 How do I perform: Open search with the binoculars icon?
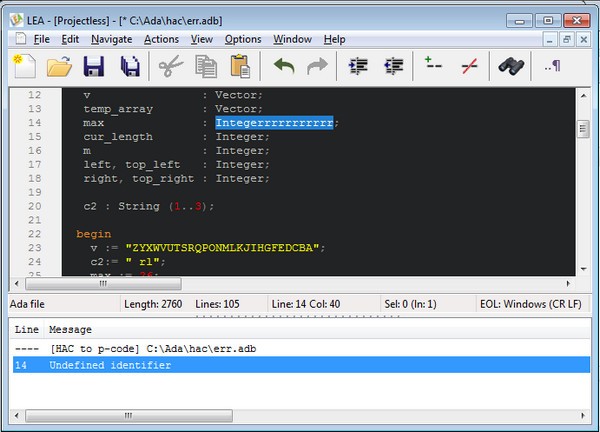(511, 66)
